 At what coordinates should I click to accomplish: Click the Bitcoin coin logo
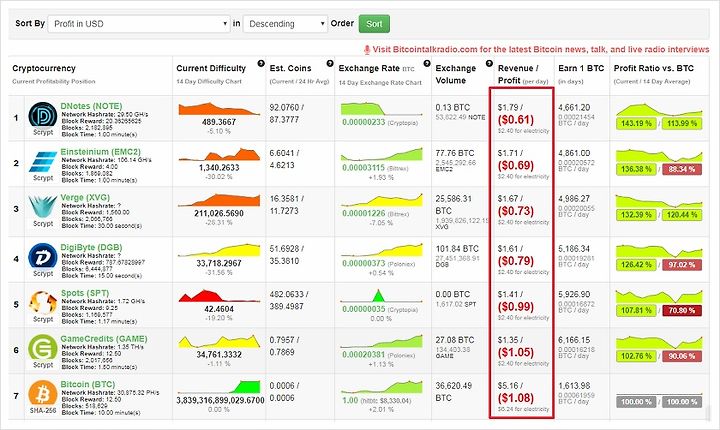43,393
